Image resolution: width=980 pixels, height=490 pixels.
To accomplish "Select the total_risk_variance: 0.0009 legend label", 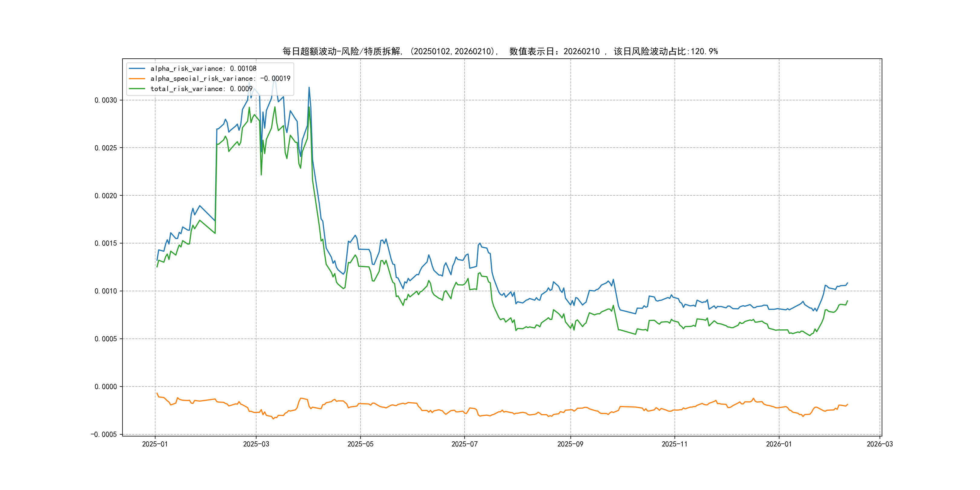I will tap(201, 89).
